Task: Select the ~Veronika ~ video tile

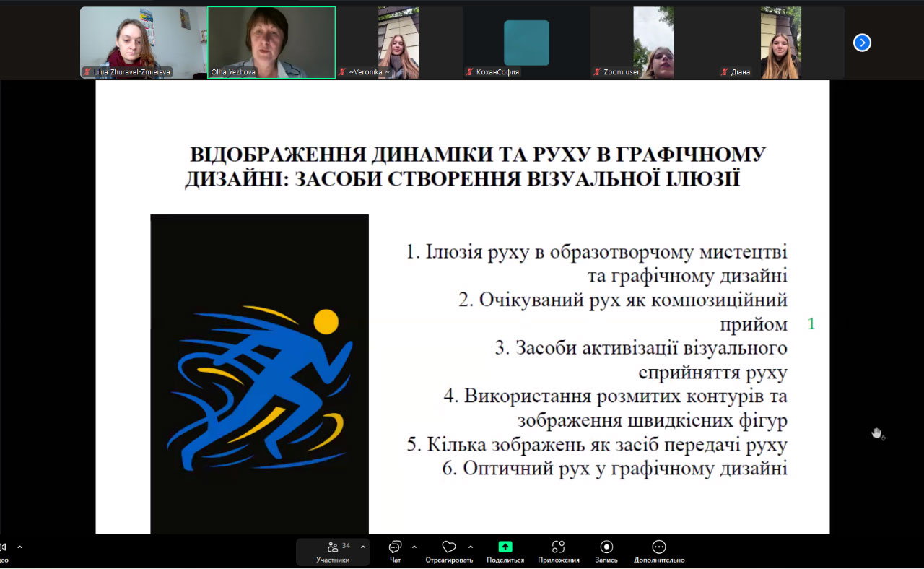Action: tap(398, 43)
